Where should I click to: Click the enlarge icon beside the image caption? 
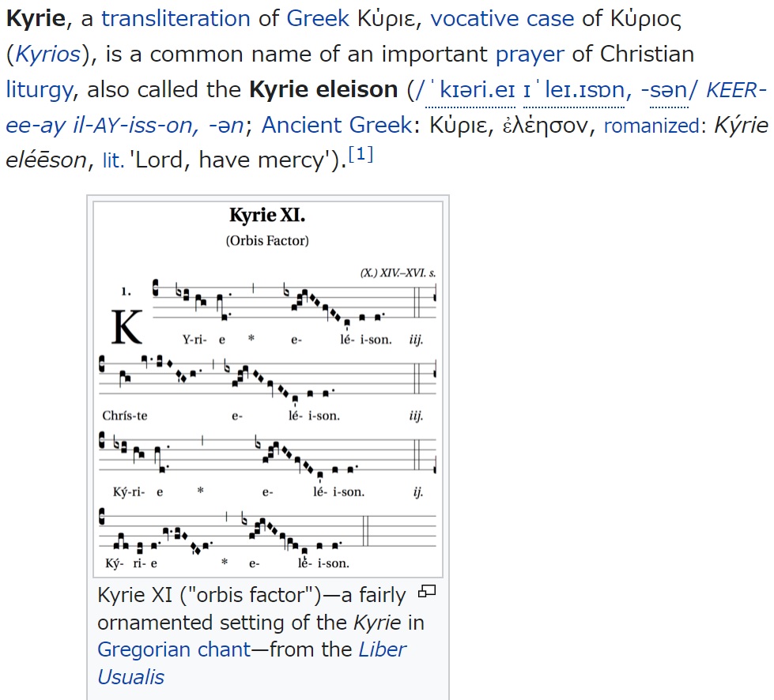click(428, 591)
